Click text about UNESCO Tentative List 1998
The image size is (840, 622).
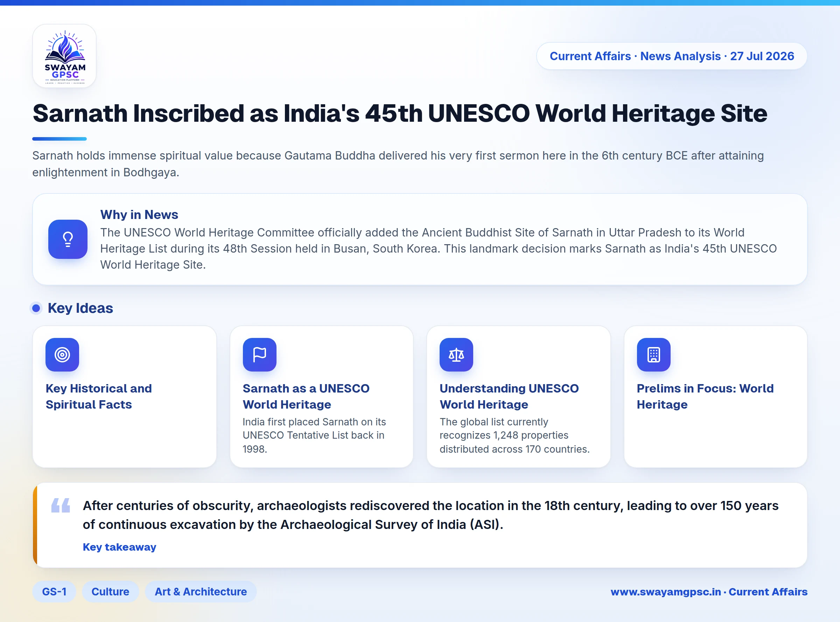(x=314, y=436)
